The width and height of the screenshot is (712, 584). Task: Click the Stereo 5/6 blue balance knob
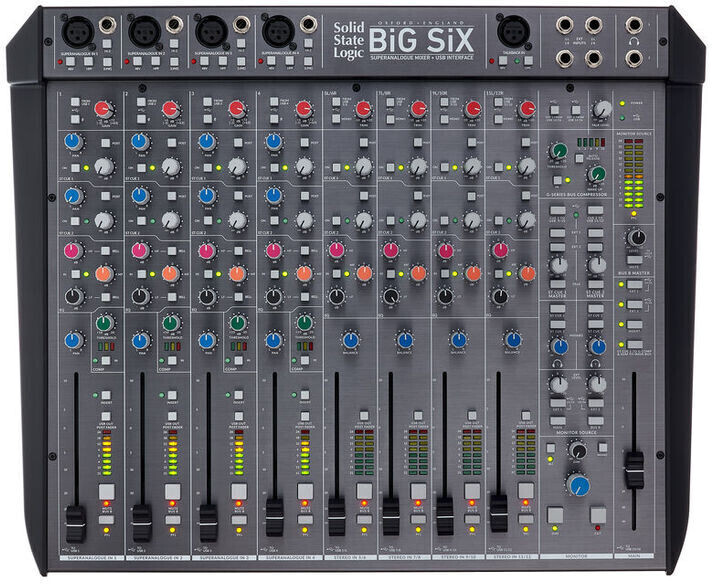(350, 340)
